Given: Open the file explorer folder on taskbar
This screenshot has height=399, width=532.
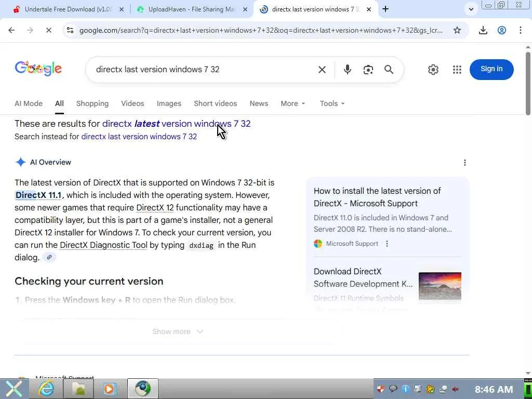Looking at the screenshot, I should tap(78, 389).
